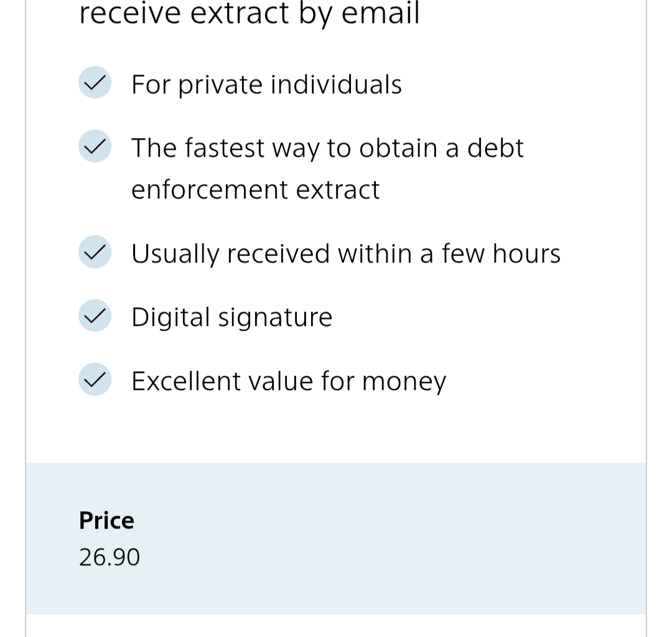Select the 26.90 price amount

pyautogui.click(x=110, y=557)
